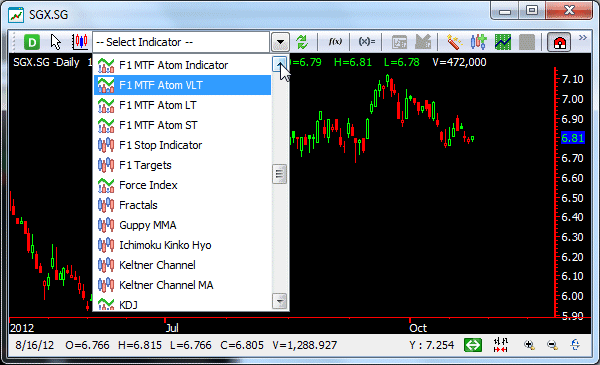The height and width of the screenshot is (365, 600).
Task: Pick F1 Stop Indicator
Action: 183,145
